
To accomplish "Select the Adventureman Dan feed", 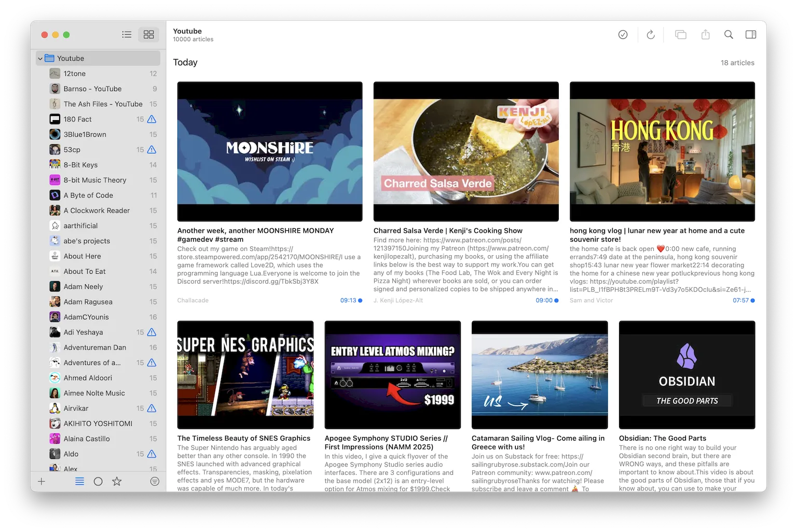I will click(x=94, y=347).
